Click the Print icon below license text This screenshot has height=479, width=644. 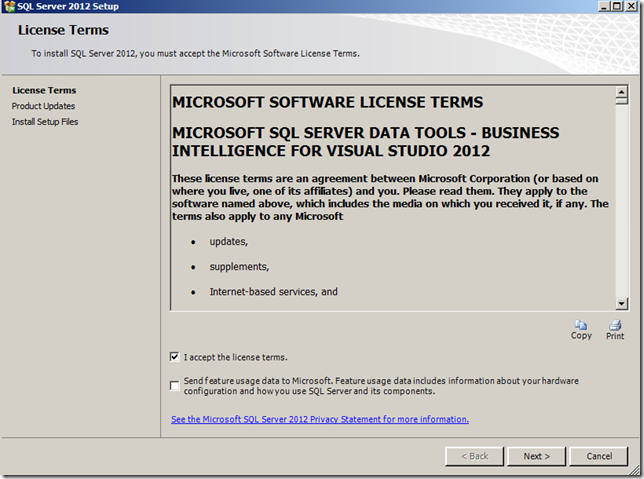(x=615, y=324)
